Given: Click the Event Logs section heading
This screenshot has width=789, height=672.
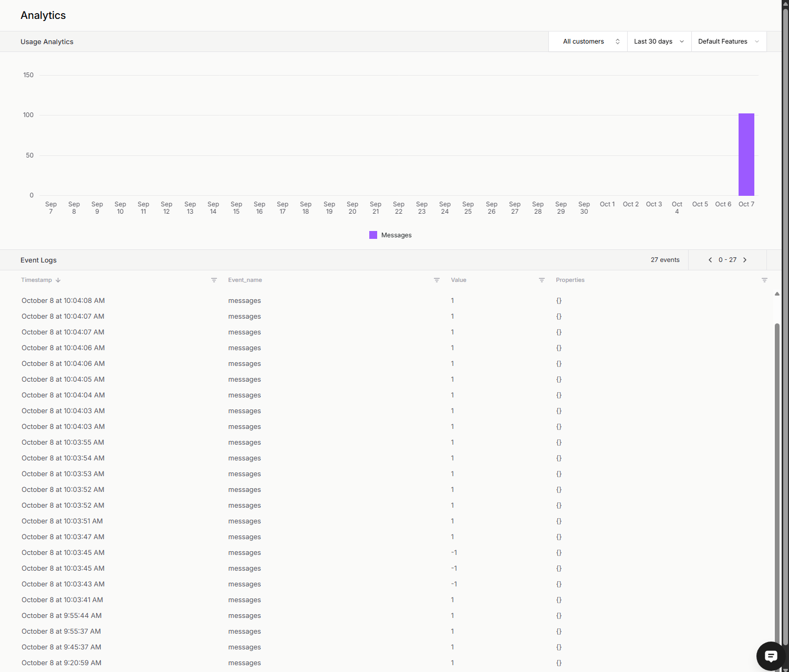Looking at the screenshot, I should [38, 260].
